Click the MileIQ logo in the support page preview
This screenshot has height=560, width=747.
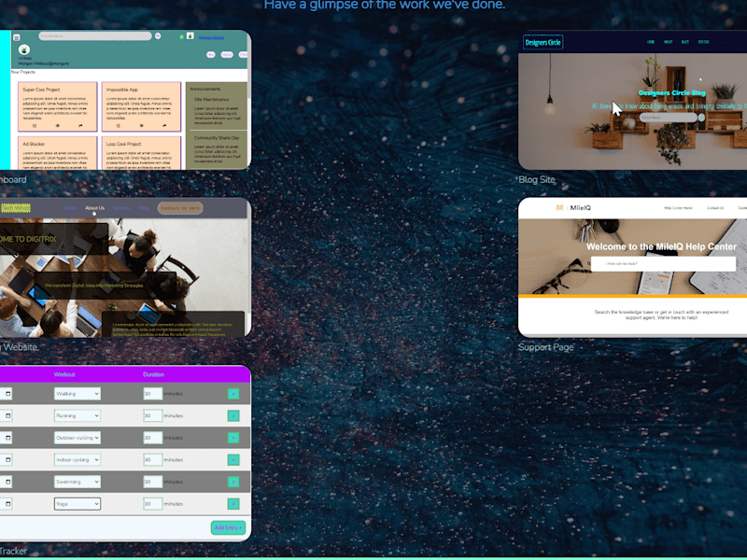pyautogui.click(x=573, y=207)
